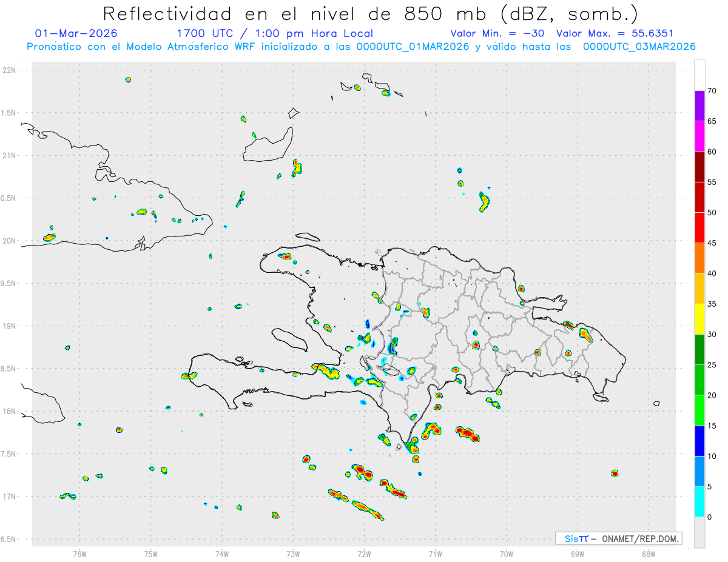Click the magenta 60–65 dBZ legend swatch
Screen dimensions: 728x562
699,136
